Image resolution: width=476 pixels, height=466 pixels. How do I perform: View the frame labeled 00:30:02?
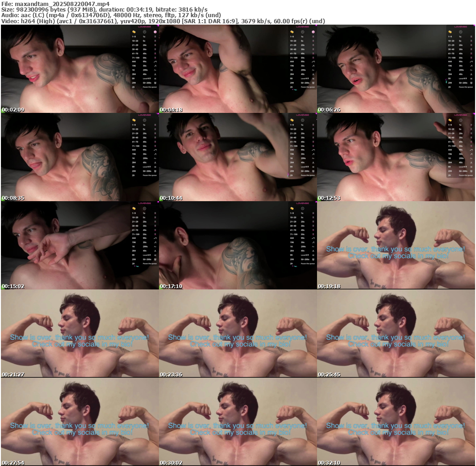coord(238,422)
